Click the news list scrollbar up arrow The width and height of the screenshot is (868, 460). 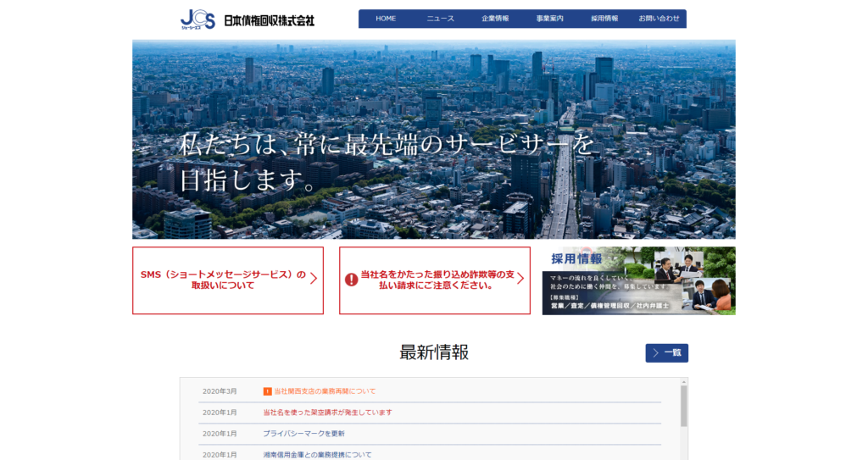pos(683,383)
